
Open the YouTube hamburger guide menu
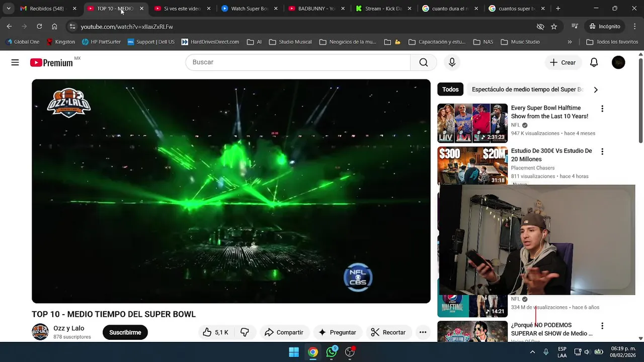15,62
